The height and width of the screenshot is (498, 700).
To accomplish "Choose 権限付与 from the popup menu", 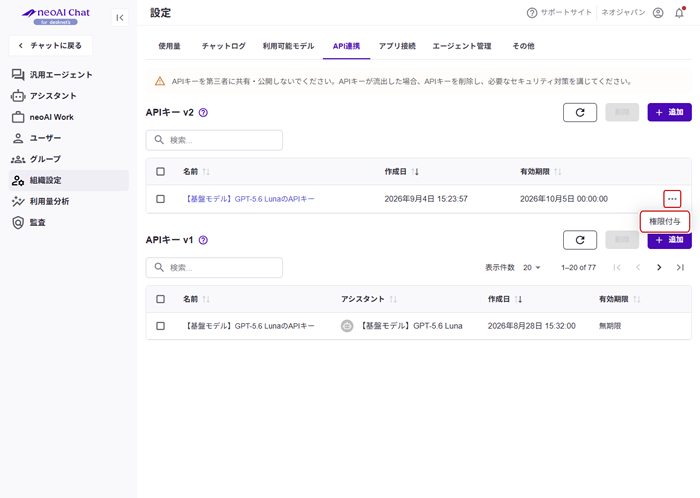I will 665,221.
